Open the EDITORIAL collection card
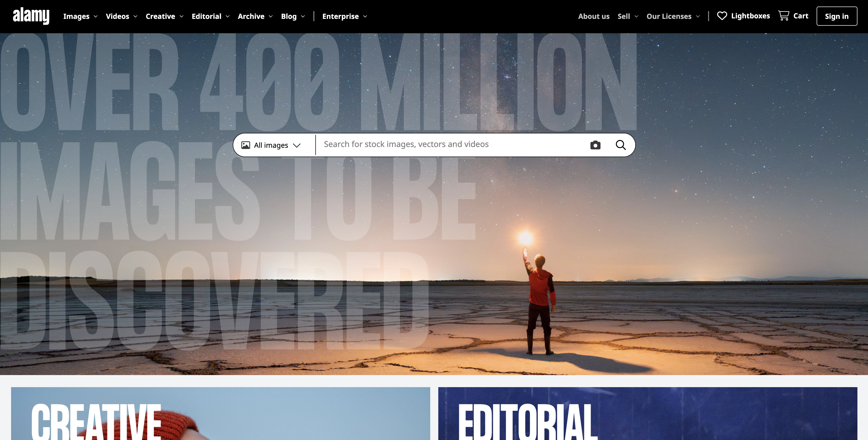868x440 pixels. (x=648, y=414)
